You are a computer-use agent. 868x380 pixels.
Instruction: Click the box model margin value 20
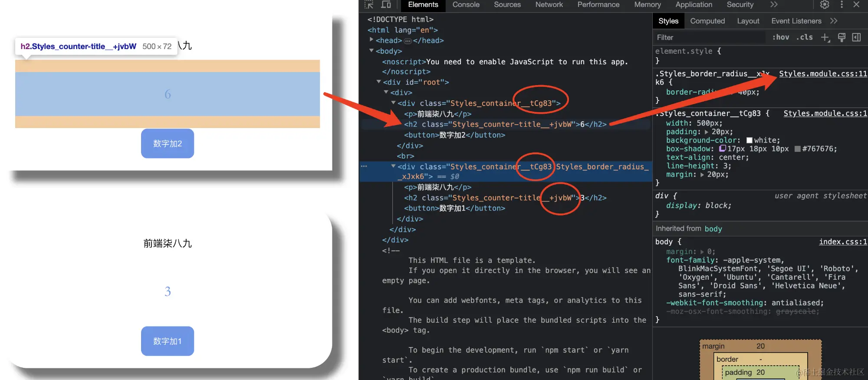point(760,346)
